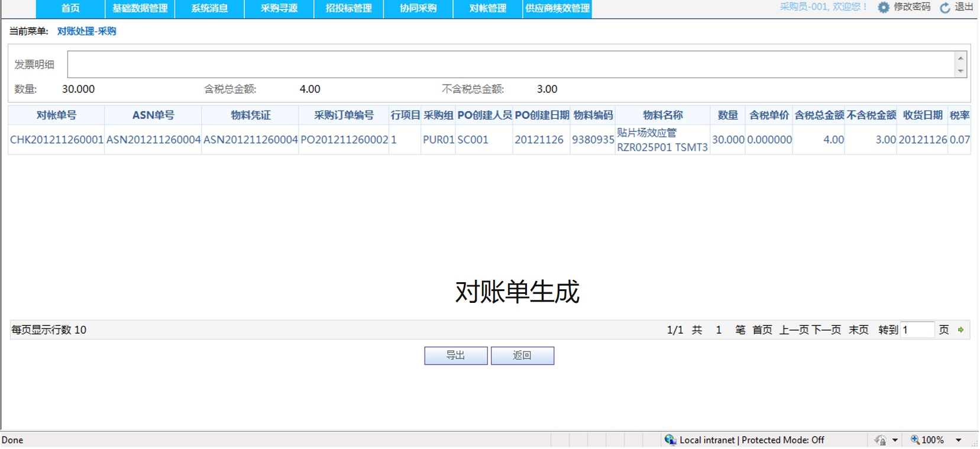Viewport: 980px width, 449px height.
Task: Click the security icon left of zoom level
Action: point(881,440)
